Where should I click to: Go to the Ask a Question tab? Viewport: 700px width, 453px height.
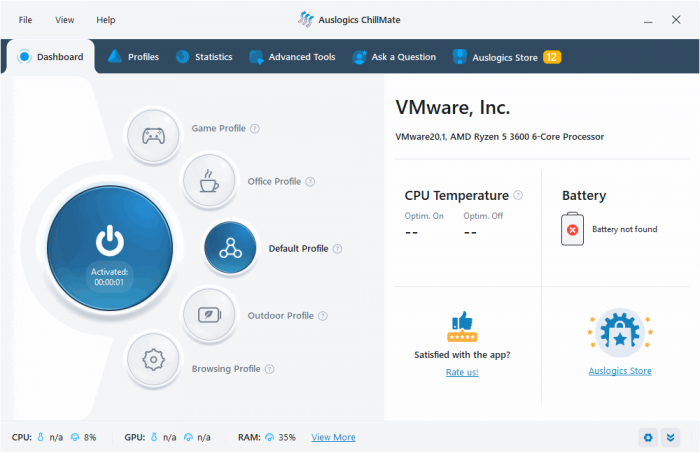pos(394,57)
